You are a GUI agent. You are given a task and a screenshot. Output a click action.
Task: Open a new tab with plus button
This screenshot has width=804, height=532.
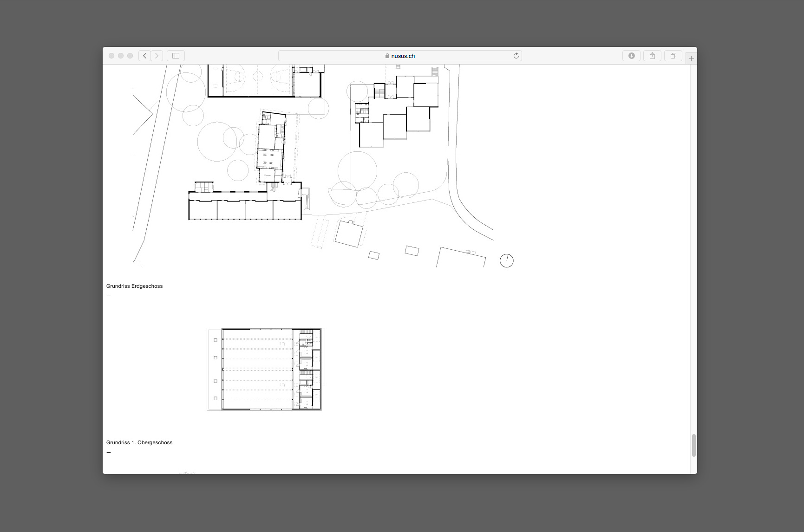click(691, 58)
